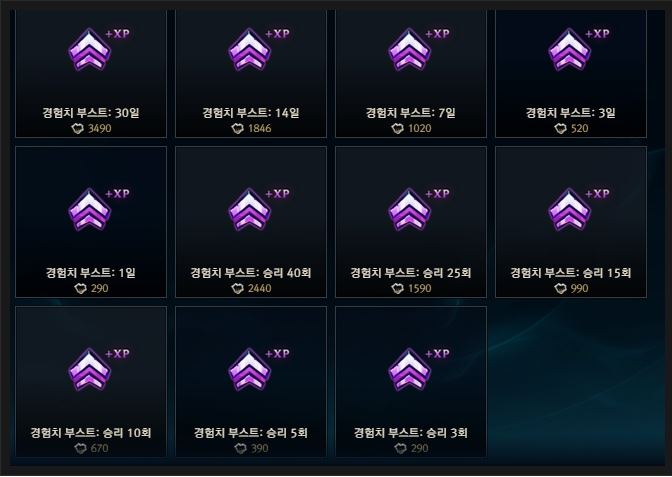Select the 1846 RP price
This screenshot has height=477, width=672.
click(x=259, y=129)
